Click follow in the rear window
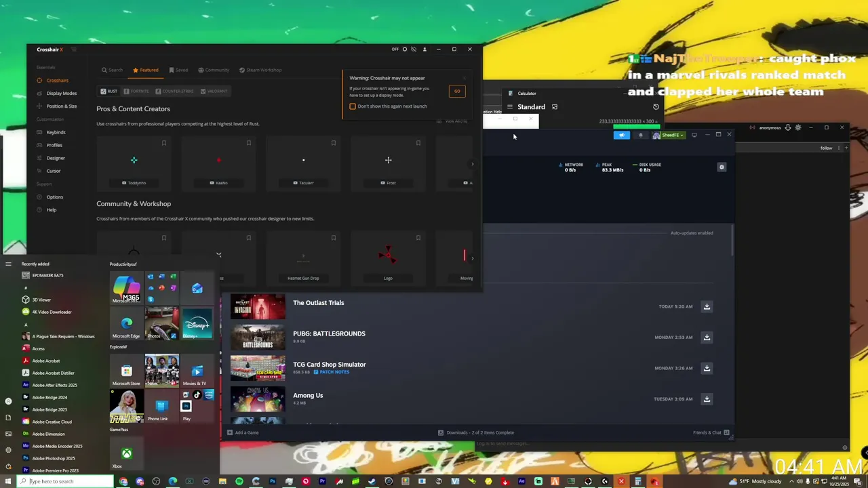This screenshot has height=488, width=868. 826,148
